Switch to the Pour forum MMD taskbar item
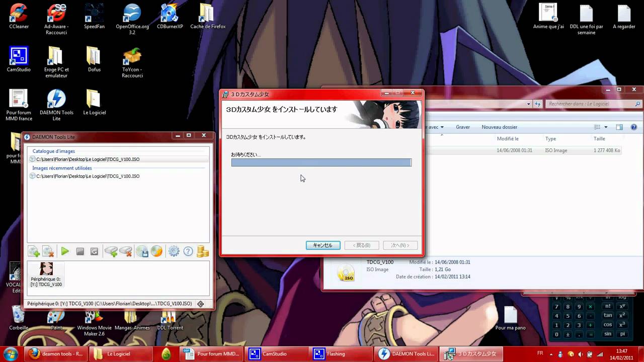This screenshot has width=644, height=362. (211, 354)
